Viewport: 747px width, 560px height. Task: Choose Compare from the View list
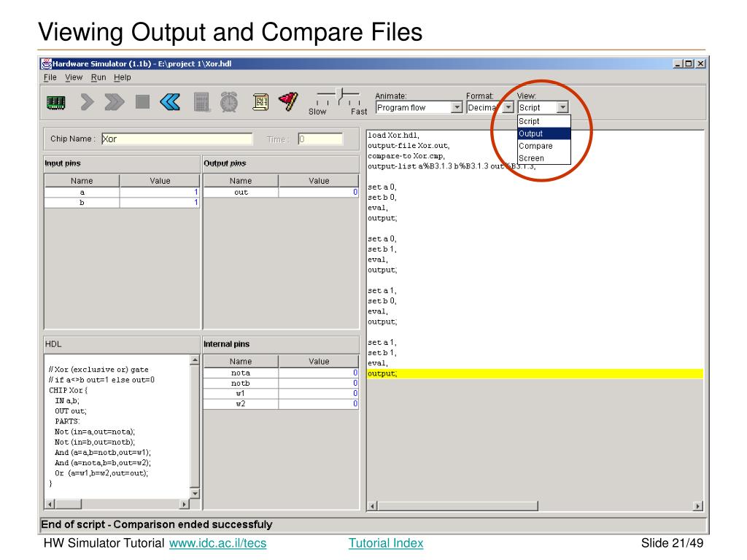point(543,146)
